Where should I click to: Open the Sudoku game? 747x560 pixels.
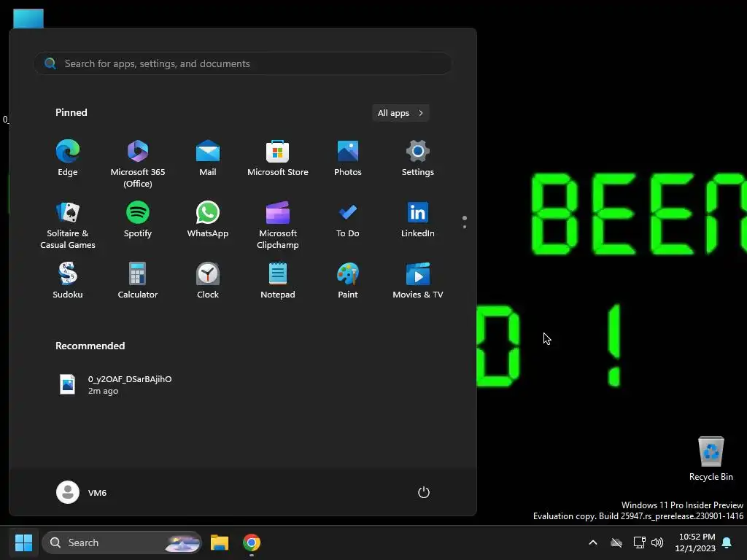68,281
